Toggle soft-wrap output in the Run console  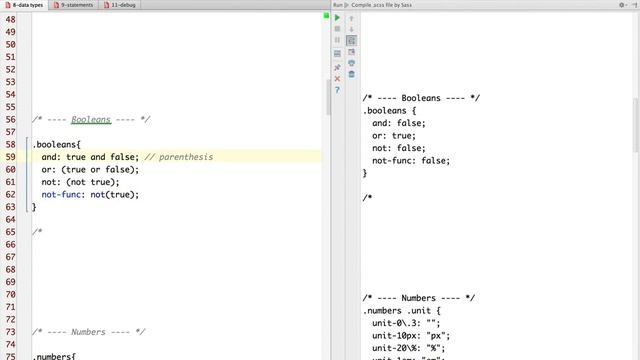[351, 40]
